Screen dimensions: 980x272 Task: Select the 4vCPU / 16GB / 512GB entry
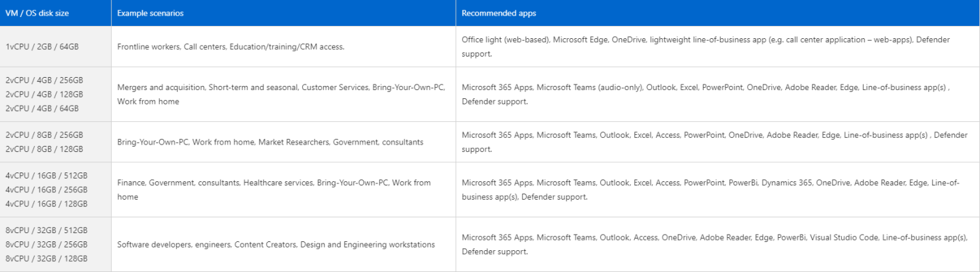[x=46, y=176]
